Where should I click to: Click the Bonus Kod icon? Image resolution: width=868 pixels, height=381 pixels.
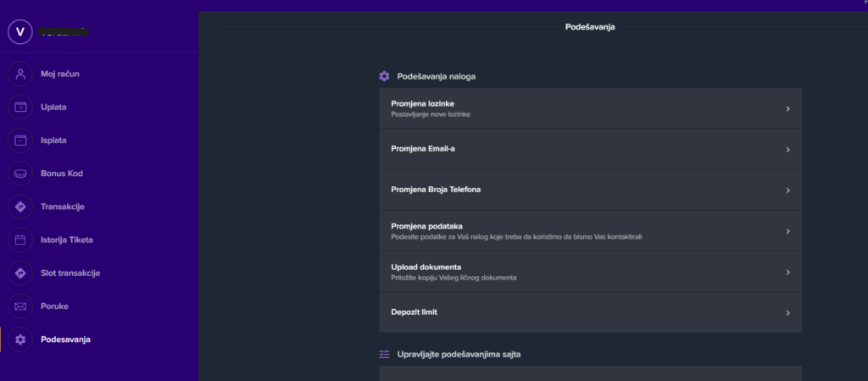(20, 174)
